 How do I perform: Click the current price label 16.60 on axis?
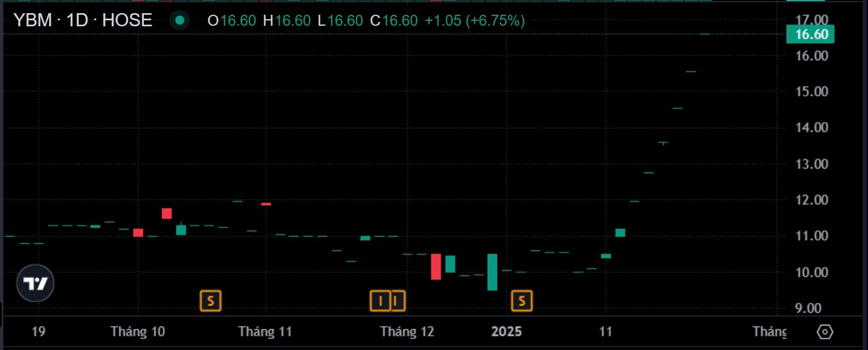(811, 35)
